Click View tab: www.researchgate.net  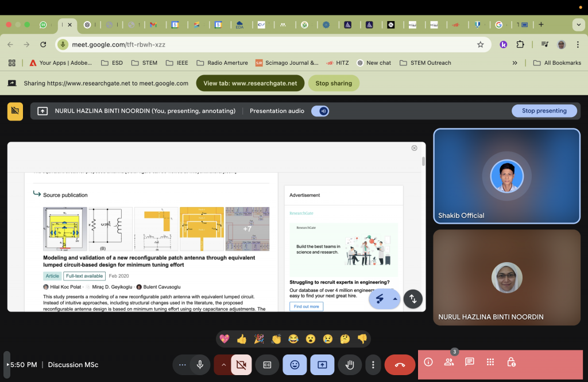[250, 83]
